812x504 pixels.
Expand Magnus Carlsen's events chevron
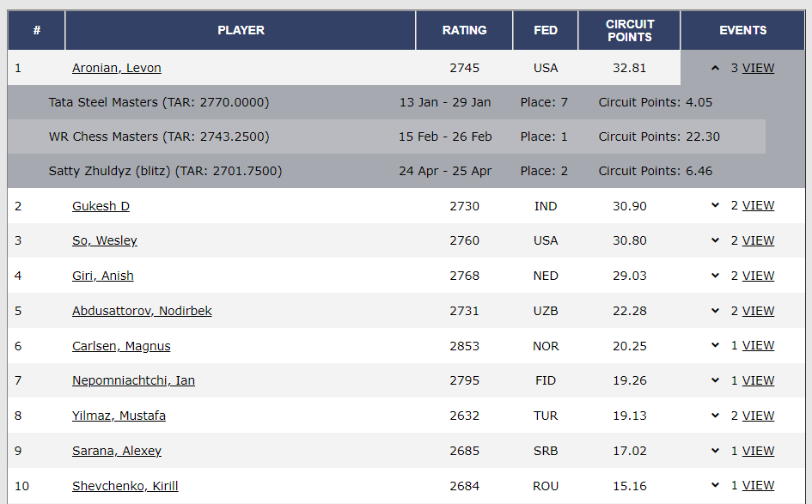(x=715, y=345)
